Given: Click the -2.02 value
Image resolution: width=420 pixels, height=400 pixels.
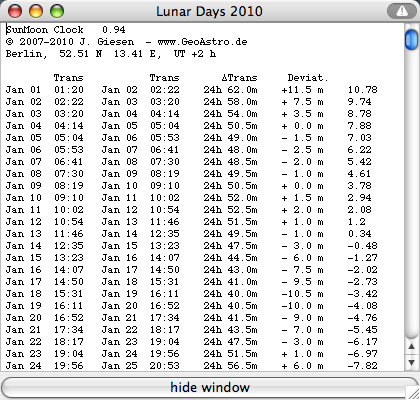Looking at the screenshot, I should (363, 270).
